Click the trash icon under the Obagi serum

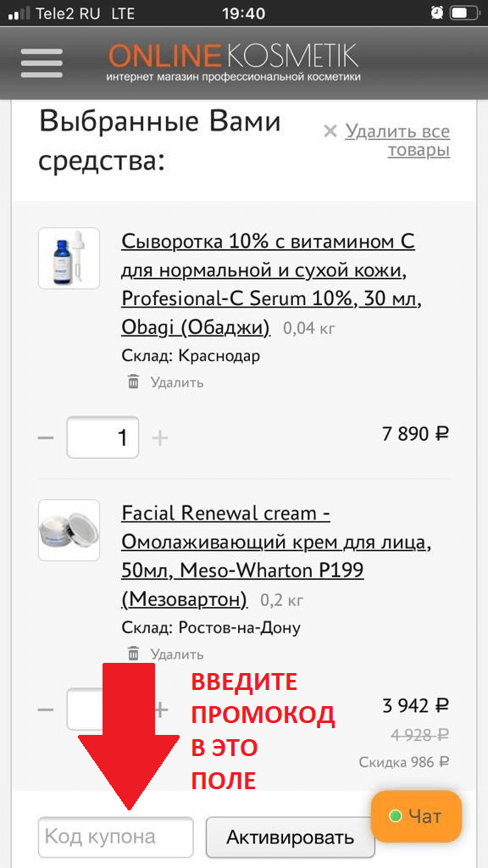[x=133, y=381]
